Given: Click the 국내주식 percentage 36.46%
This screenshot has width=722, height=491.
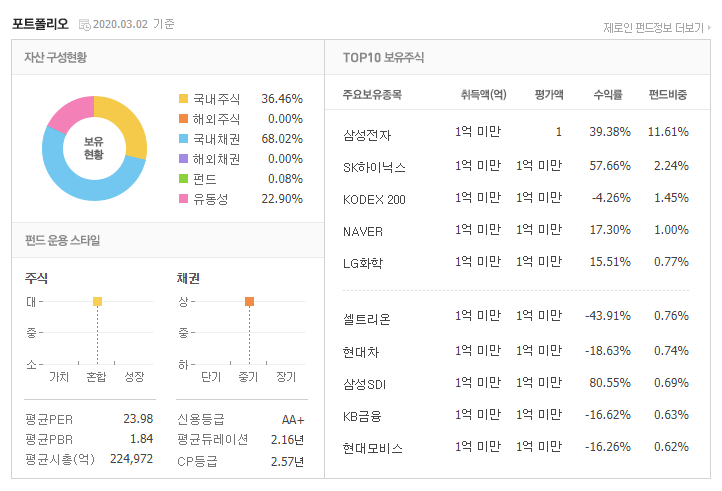Looking at the screenshot, I should (282, 99).
